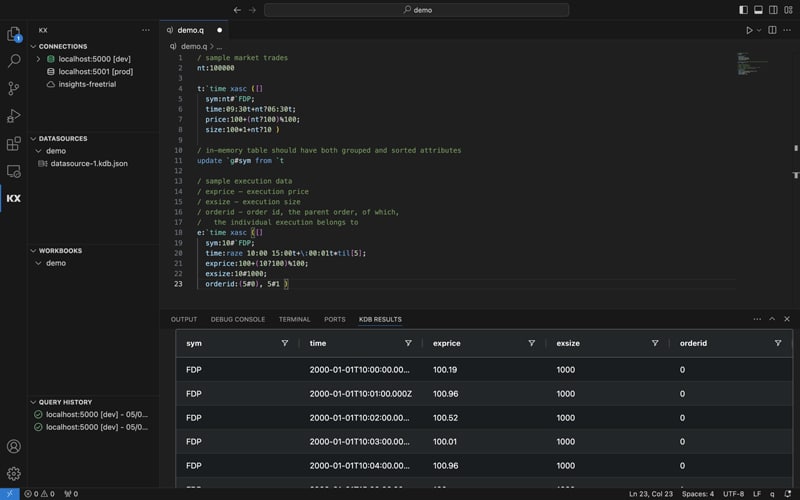Toggle the bottom panel visibility
Screen dimensions: 800x500
757,9
